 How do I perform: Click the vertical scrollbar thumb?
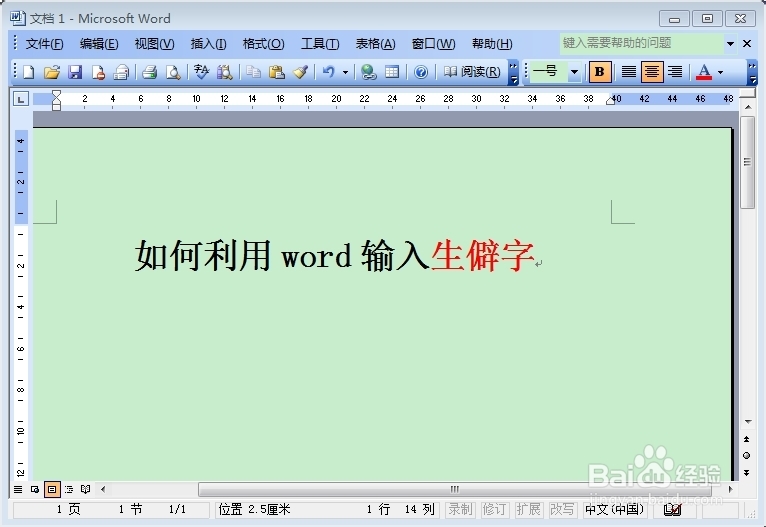click(747, 162)
